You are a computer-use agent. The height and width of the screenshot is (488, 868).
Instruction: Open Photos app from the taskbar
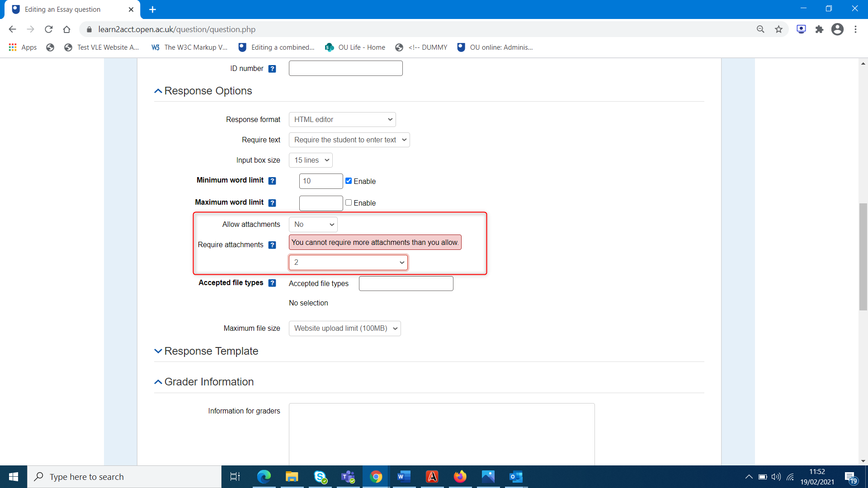click(488, 477)
